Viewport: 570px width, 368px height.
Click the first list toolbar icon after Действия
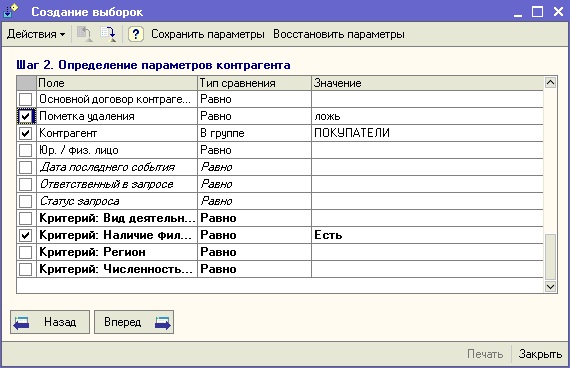[x=84, y=34]
